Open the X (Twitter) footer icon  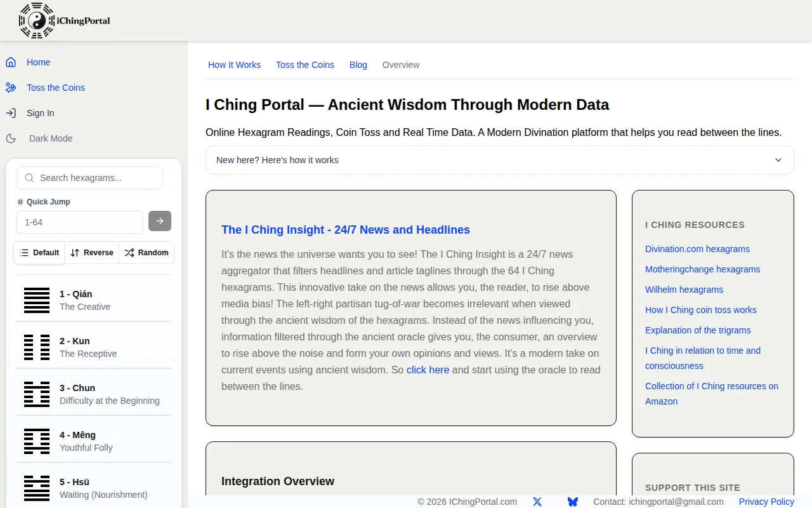point(537,502)
